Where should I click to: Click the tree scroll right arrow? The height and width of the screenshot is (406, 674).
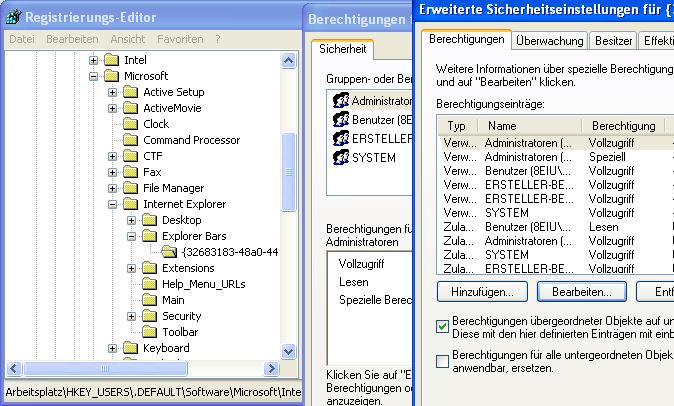pyautogui.click(x=272, y=369)
